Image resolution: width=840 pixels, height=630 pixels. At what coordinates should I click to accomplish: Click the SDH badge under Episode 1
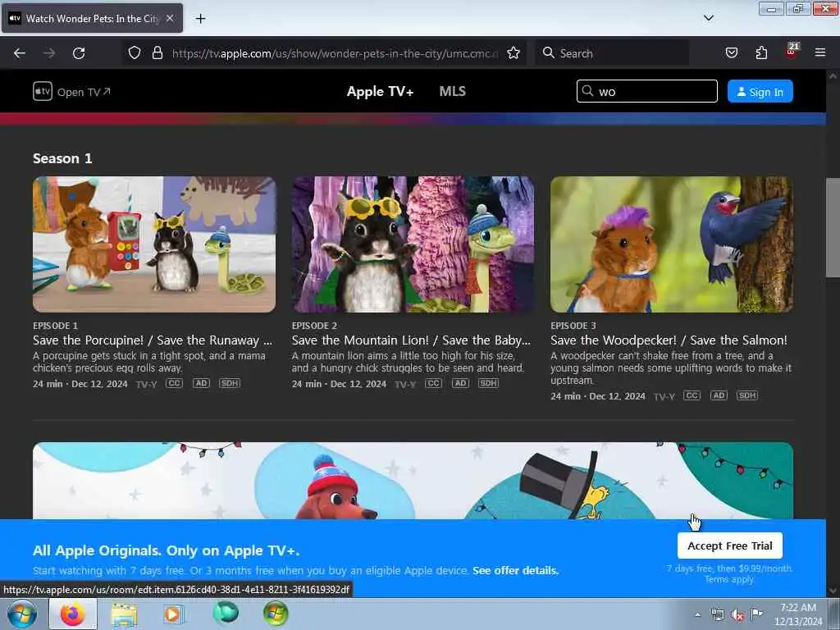pos(230,383)
